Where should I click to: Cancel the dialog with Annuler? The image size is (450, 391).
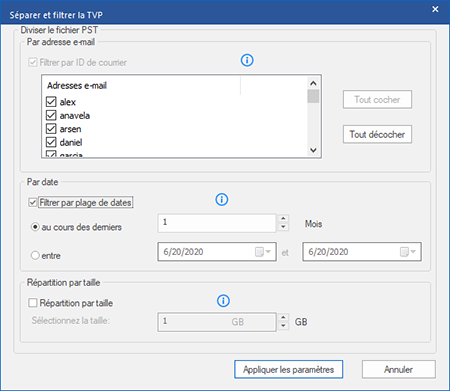coord(399,369)
